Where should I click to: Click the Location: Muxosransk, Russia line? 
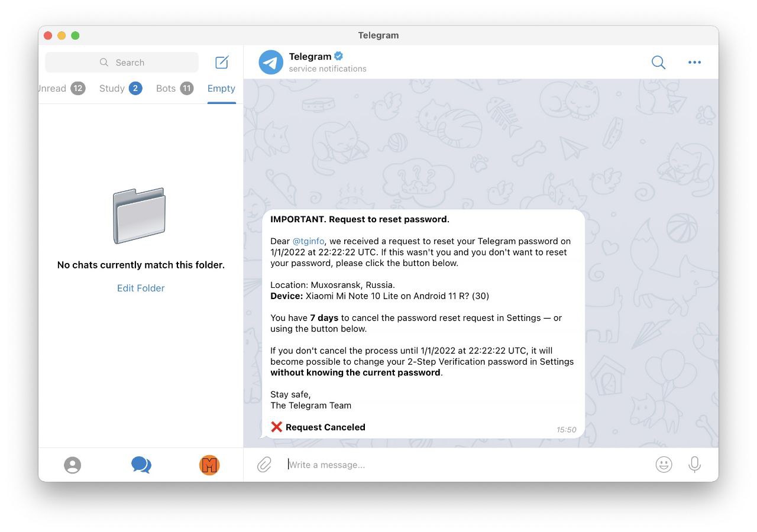point(332,285)
